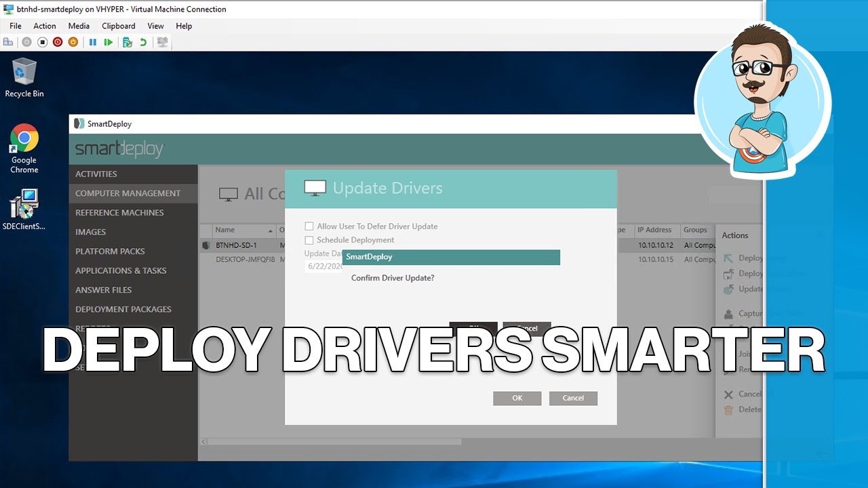Open APPLICATIONS & TASKS in the sidebar
Viewport: 868px width, 488px height.
[x=133, y=270]
